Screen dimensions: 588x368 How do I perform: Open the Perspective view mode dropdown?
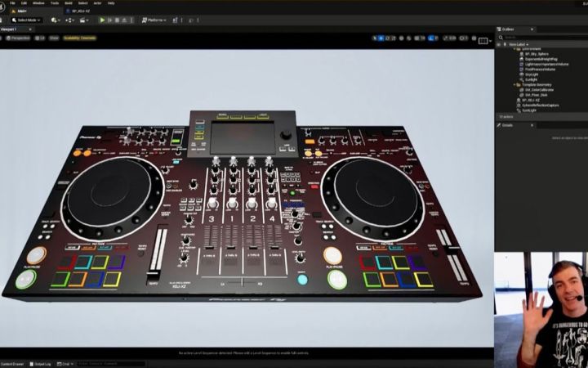(18, 38)
